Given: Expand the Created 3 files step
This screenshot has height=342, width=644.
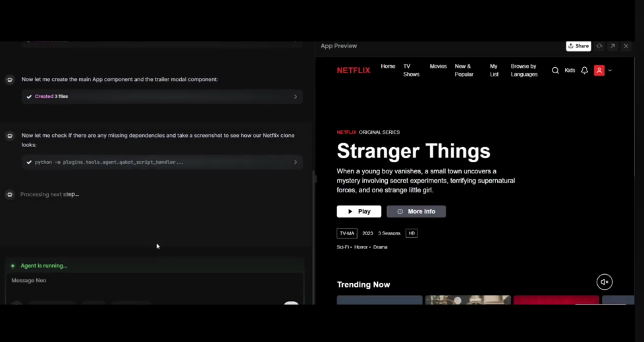Looking at the screenshot, I should click(x=295, y=97).
